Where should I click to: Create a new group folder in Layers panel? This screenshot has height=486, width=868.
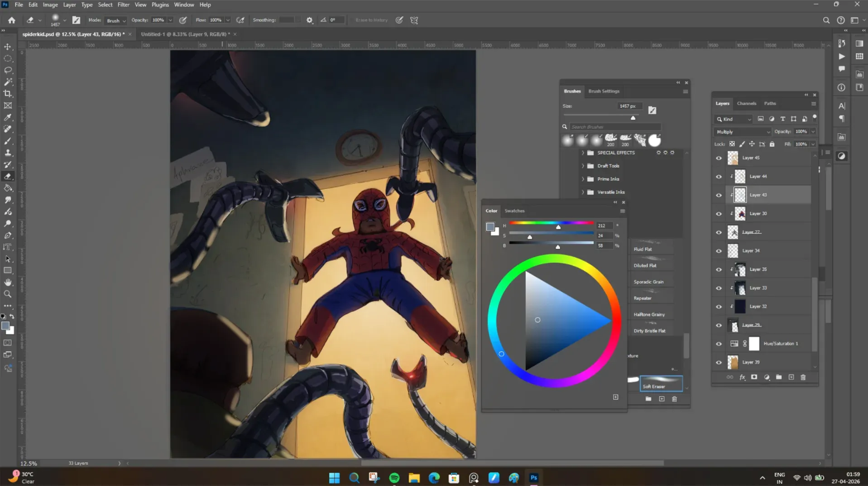779,377
